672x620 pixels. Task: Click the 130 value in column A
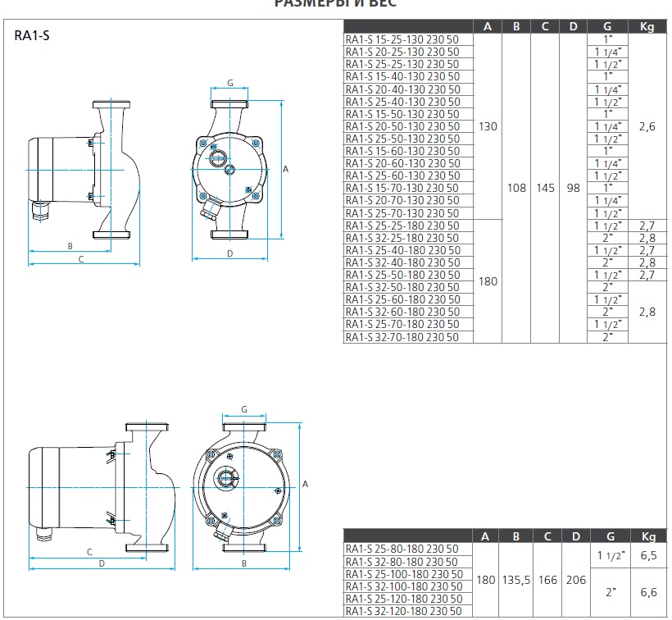(x=488, y=126)
